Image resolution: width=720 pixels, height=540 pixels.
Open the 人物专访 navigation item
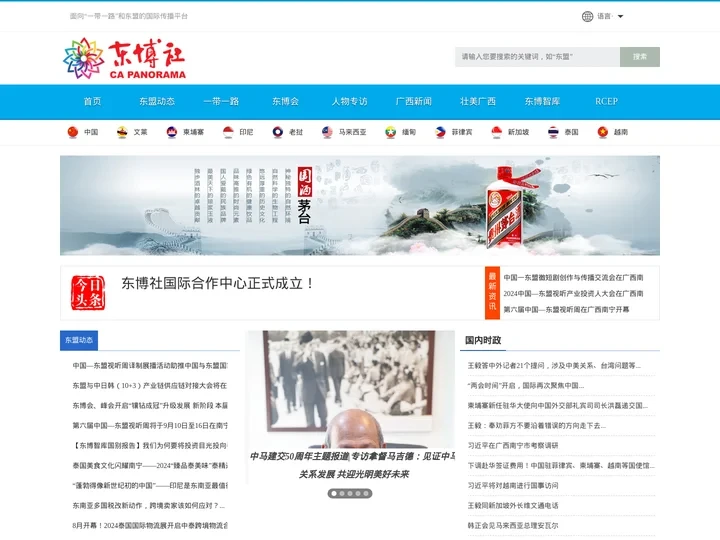click(x=349, y=101)
